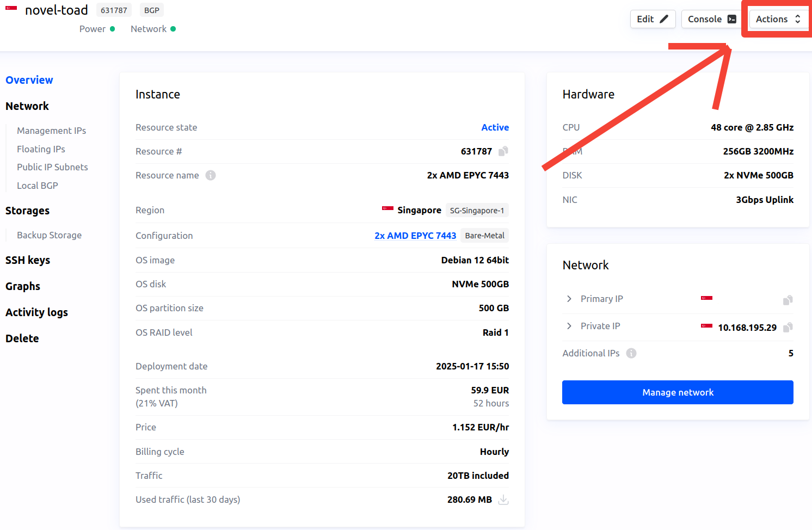Select Activity logs in the sidebar
Image resolution: width=812 pixels, height=530 pixels.
coord(36,312)
